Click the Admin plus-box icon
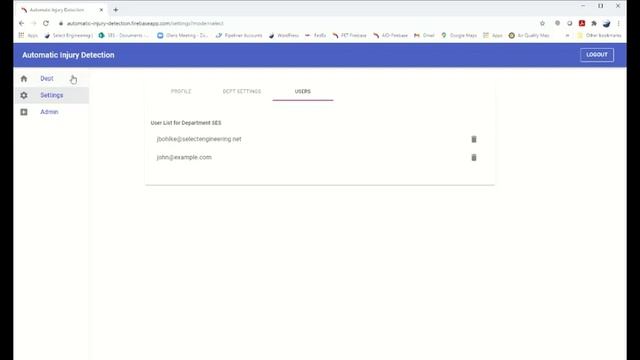The height and width of the screenshot is (360, 640). (x=24, y=112)
